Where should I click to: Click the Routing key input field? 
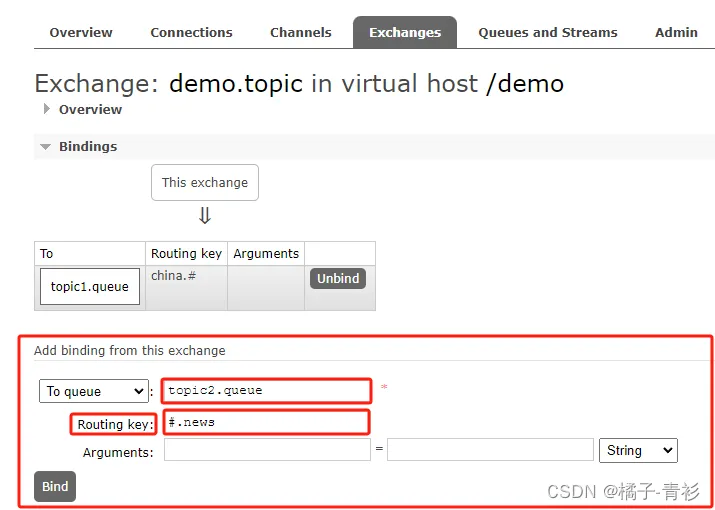coord(265,422)
